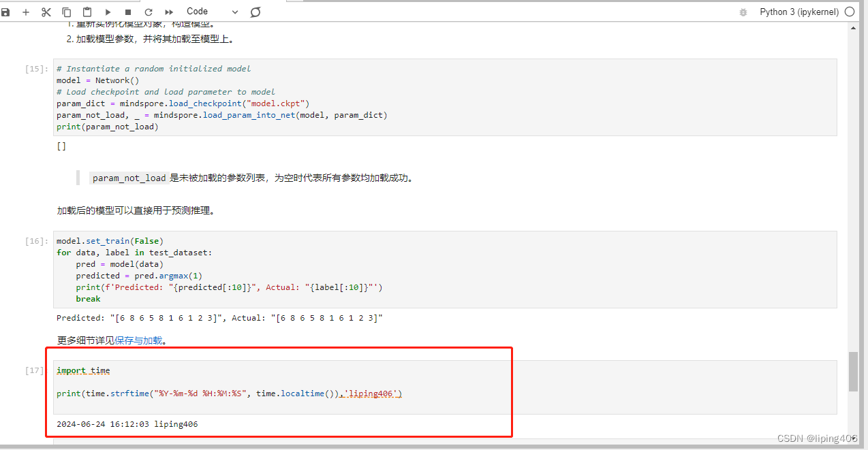Run the selected cell with play icon
868x450 pixels.
click(108, 12)
